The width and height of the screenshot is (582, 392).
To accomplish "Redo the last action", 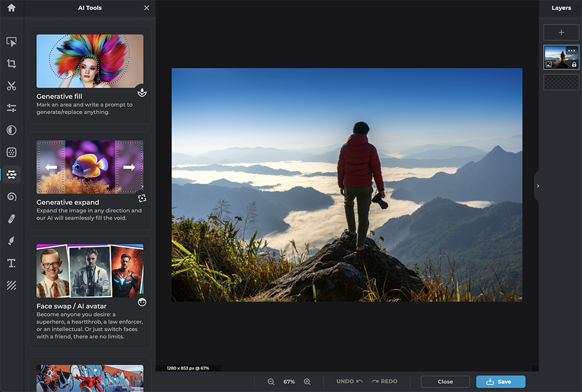I will click(x=385, y=382).
